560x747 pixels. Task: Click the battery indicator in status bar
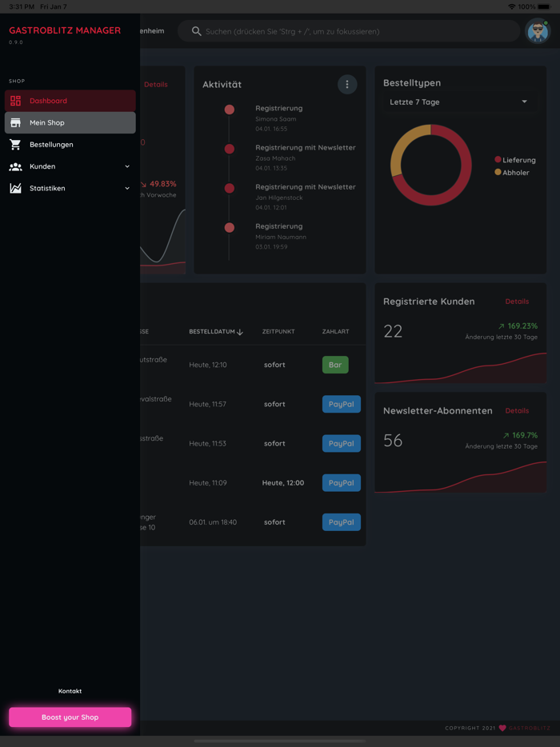click(543, 6)
